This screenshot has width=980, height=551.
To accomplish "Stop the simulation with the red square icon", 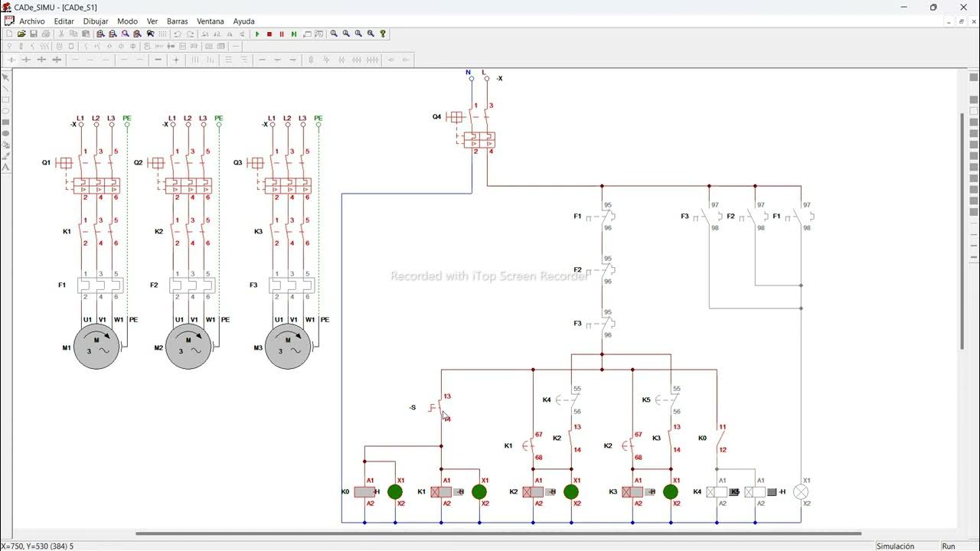I will 269,34.
